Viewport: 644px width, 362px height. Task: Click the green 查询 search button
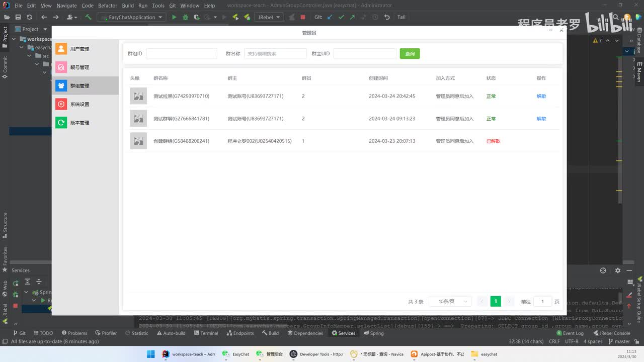coord(410,54)
